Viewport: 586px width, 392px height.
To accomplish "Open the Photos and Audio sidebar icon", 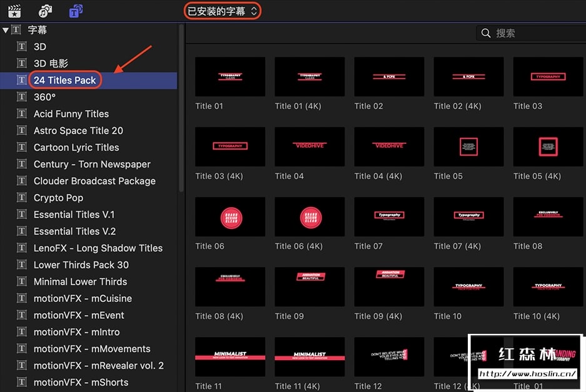I will pos(45,11).
